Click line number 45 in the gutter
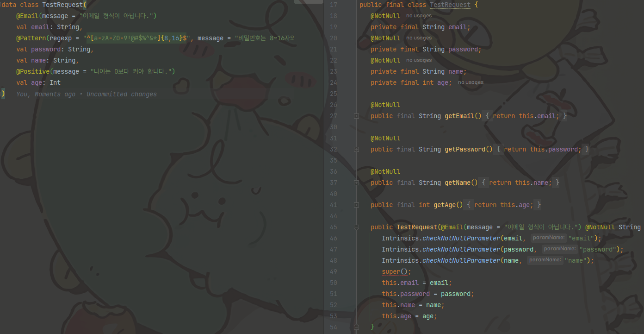This screenshot has width=644, height=334. (334, 227)
